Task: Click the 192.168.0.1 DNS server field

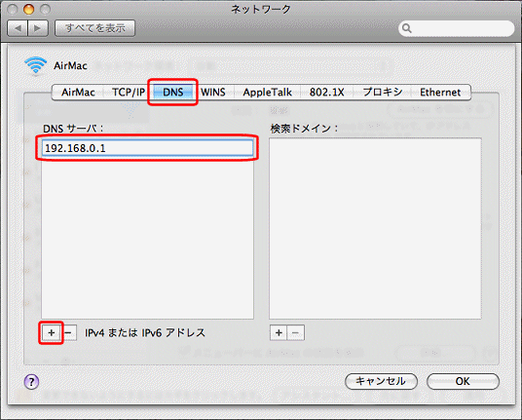Action: click(x=147, y=148)
